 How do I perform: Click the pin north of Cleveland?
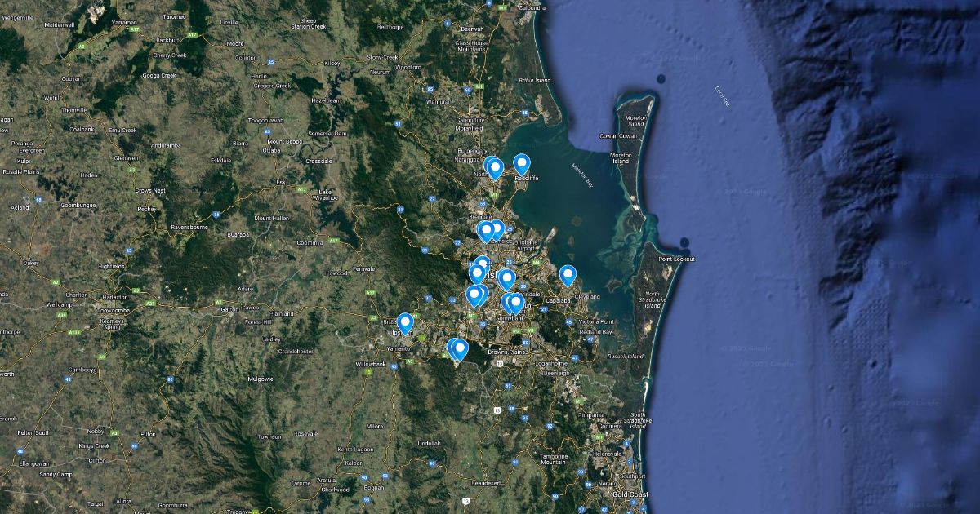(568, 277)
